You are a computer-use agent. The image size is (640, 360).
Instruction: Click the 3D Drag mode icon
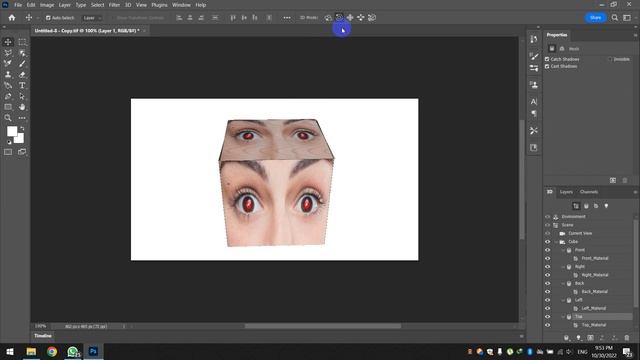tap(350, 18)
